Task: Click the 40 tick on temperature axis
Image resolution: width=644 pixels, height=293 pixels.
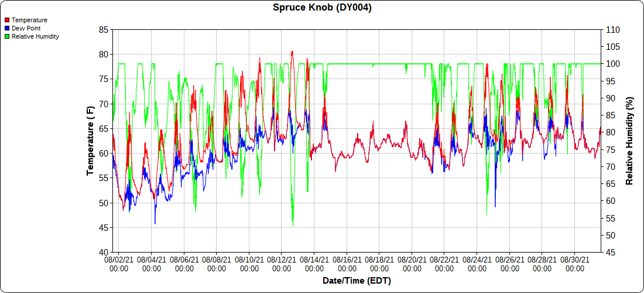Action: click(x=103, y=252)
